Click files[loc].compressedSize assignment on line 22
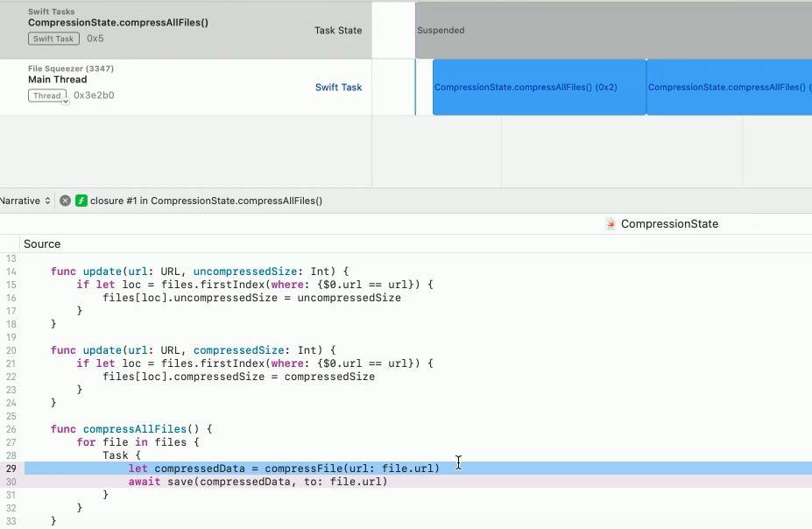 point(239,377)
